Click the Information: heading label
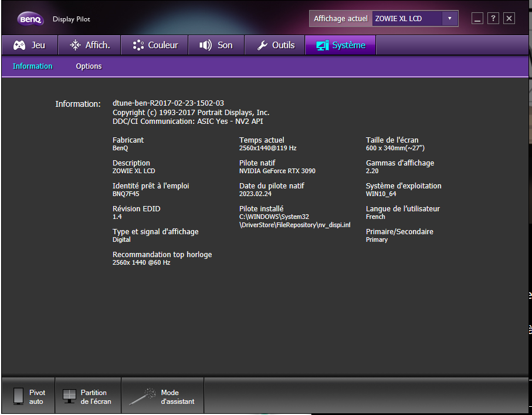The image size is (532, 415). (x=78, y=104)
